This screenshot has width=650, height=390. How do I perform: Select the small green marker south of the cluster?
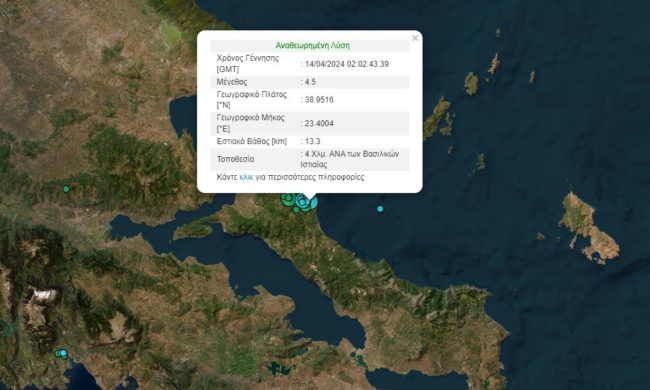(x=296, y=210)
